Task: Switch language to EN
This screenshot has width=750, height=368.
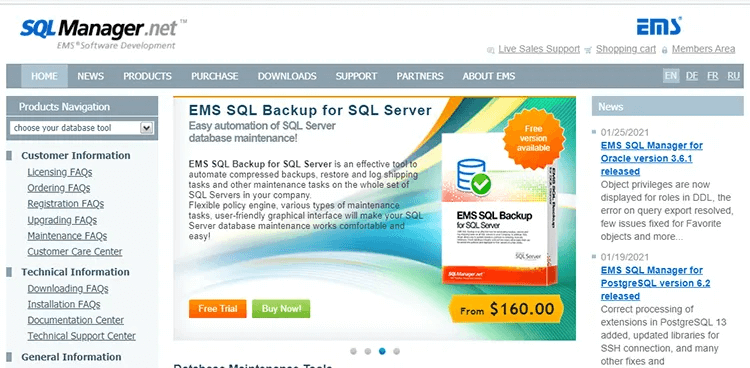Action: pyautogui.click(x=671, y=76)
